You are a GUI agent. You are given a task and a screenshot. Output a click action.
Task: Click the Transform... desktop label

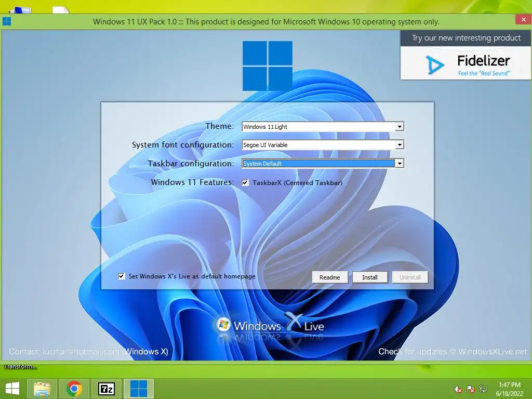(20, 366)
